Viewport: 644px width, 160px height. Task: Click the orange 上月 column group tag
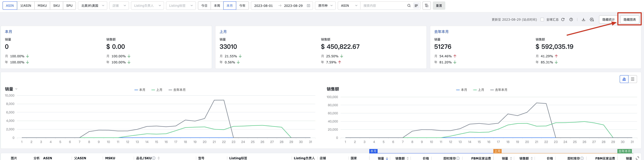[497, 151]
